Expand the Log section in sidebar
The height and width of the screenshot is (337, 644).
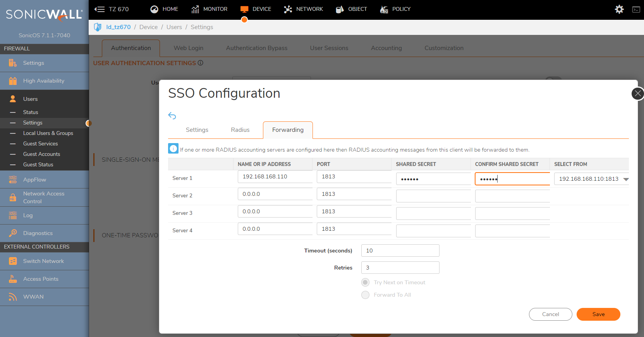tap(28, 215)
